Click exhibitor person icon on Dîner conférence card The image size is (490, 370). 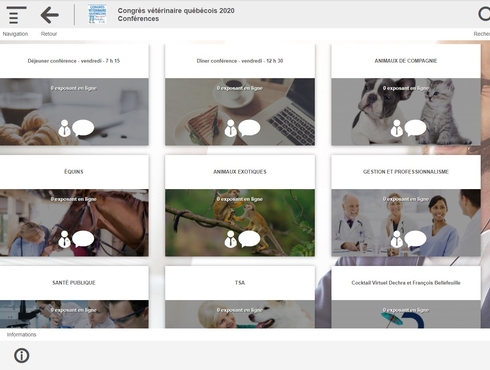(x=230, y=128)
